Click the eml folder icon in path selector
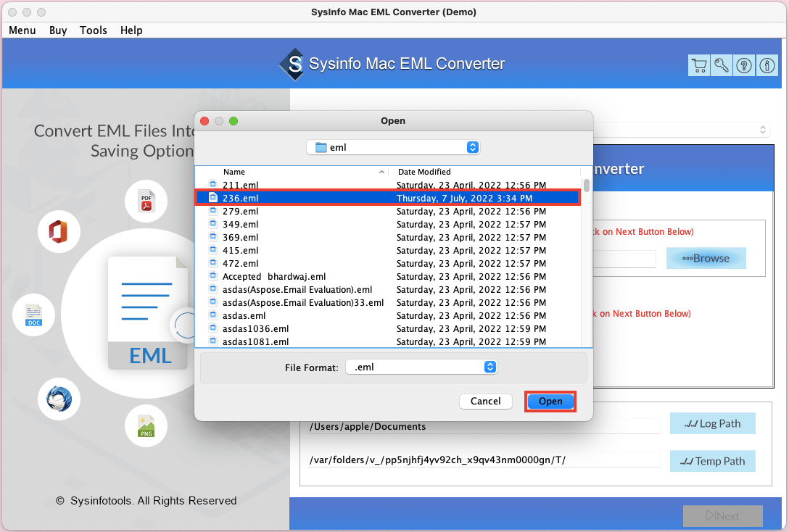789x532 pixels. click(x=321, y=147)
